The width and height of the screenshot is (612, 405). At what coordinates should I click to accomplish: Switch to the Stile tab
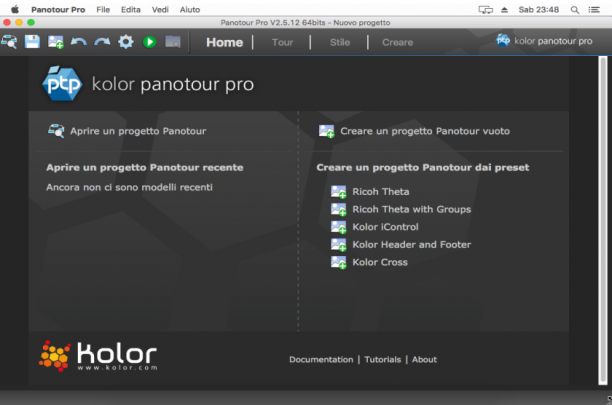[340, 42]
